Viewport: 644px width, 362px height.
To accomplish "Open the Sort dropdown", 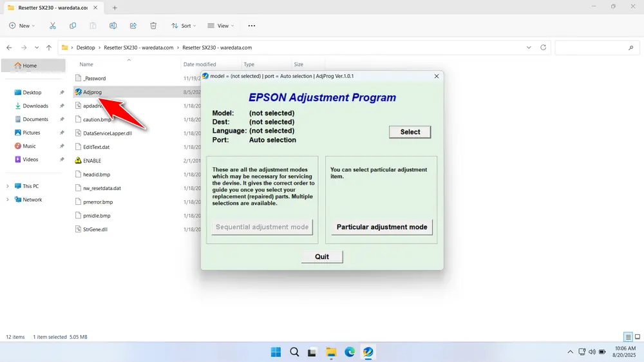I will (x=184, y=26).
